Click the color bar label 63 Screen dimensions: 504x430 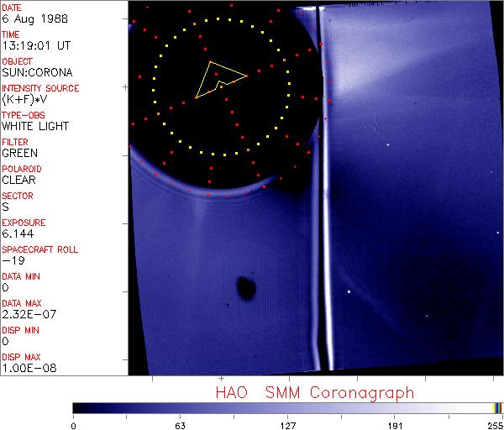click(180, 425)
